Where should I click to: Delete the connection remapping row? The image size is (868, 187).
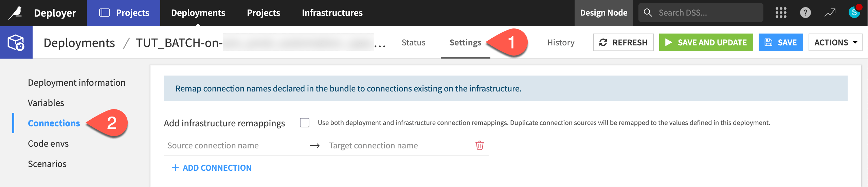click(x=480, y=145)
